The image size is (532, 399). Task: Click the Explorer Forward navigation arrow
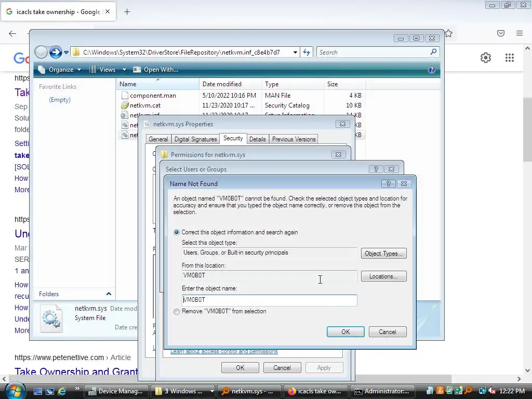click(56, 52)
